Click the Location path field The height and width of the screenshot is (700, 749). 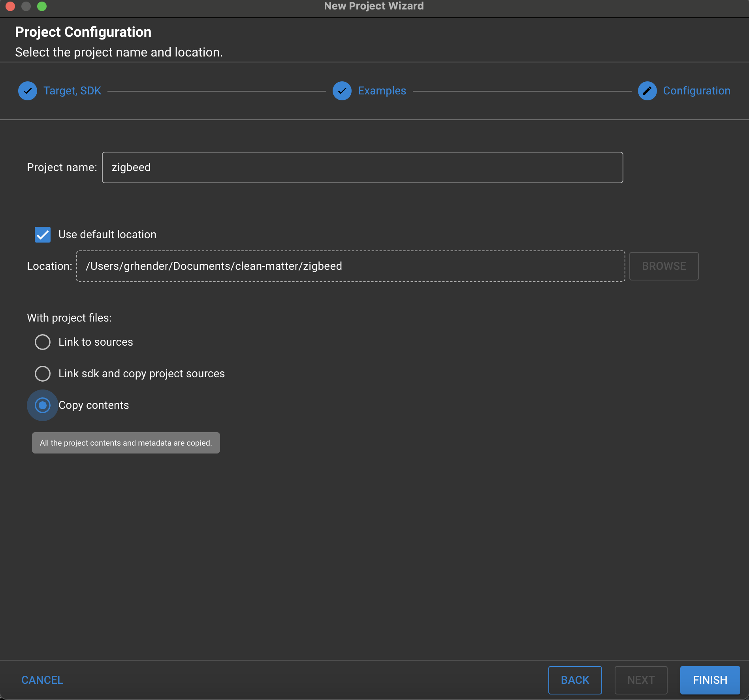click(350, 266)
